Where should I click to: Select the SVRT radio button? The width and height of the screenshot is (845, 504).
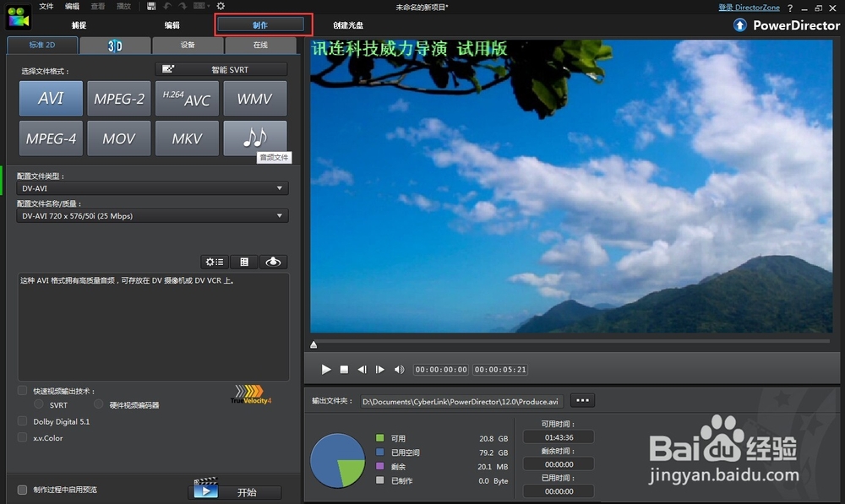pyautogui.click(x=39, y=404)
